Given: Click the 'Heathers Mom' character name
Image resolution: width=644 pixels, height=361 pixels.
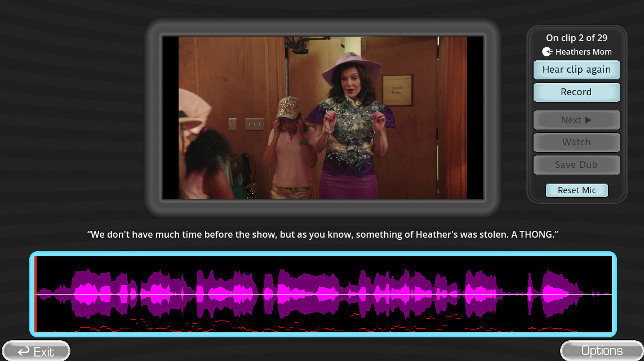Looking at the screenshot, I should point(583,52).
